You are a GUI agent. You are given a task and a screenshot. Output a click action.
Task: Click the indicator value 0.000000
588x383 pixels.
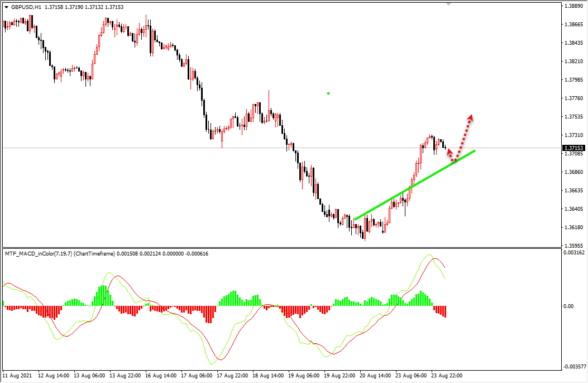point(173,254)
